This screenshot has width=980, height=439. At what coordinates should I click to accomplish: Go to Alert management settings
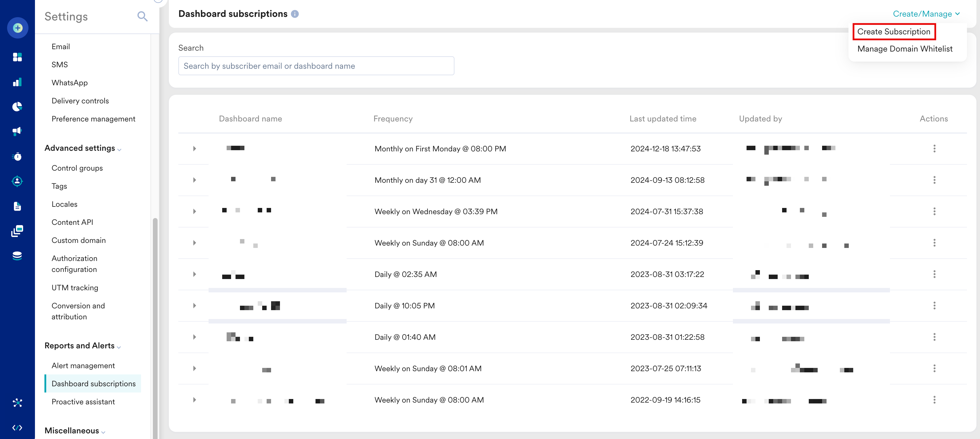83,366
